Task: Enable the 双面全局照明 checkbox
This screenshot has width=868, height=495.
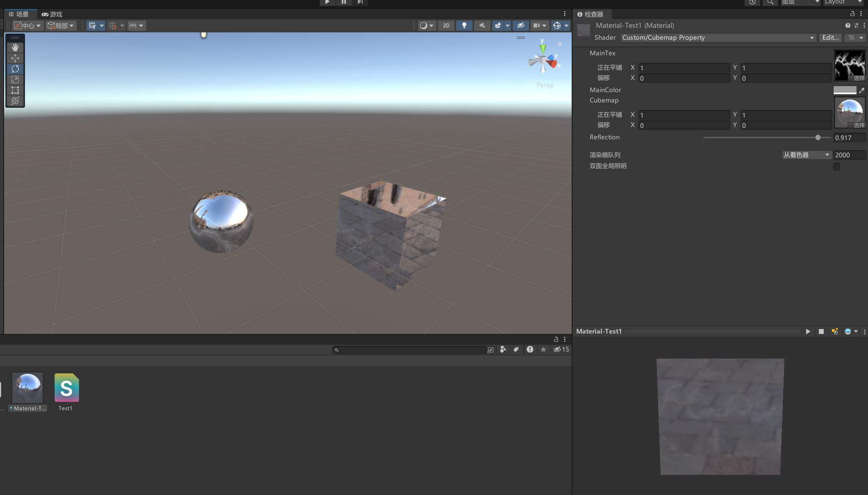Action: click(837, 167)
